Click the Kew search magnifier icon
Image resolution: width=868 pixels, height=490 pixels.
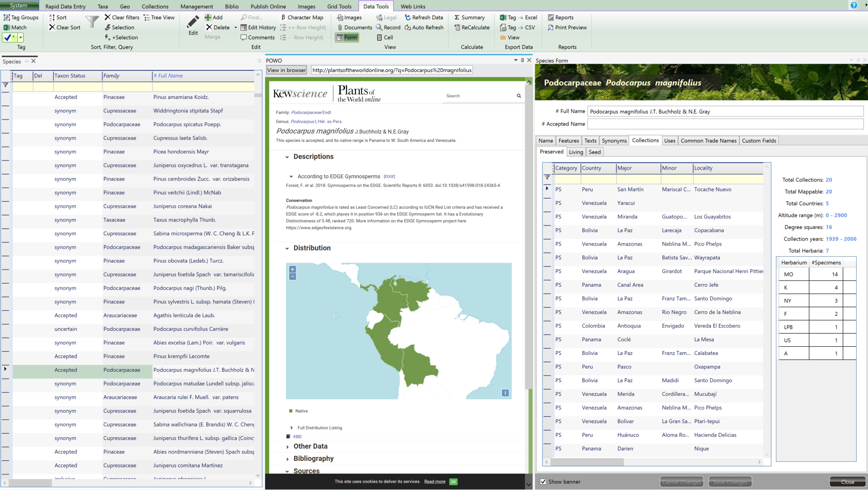tap(519, 96)
